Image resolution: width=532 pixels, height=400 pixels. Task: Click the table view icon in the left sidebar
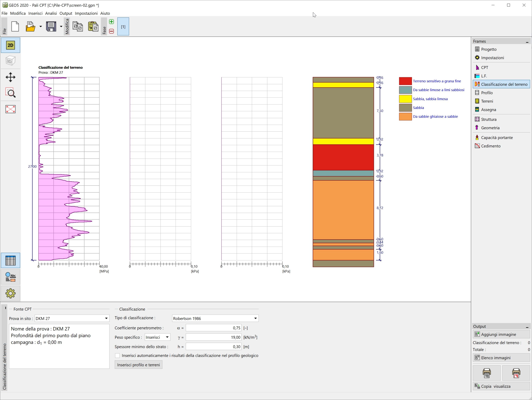(x=10, y=261)
